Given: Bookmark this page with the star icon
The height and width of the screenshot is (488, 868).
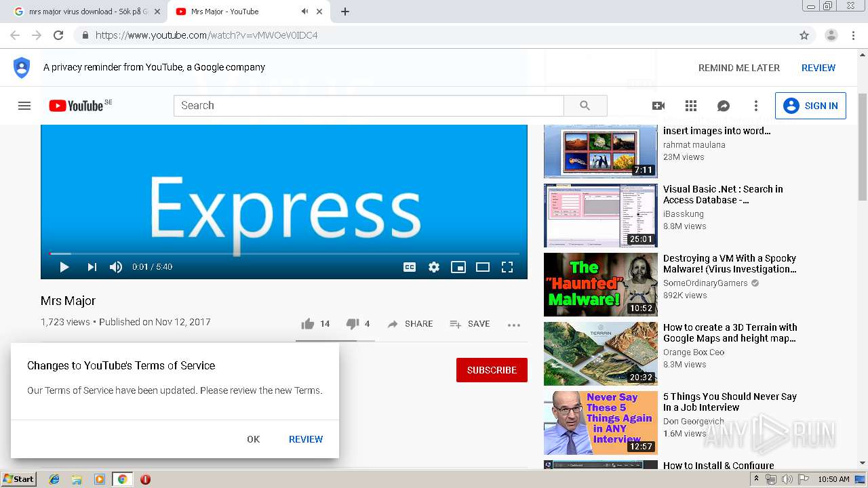Looking at the screenshot, I should pos(804,35).
